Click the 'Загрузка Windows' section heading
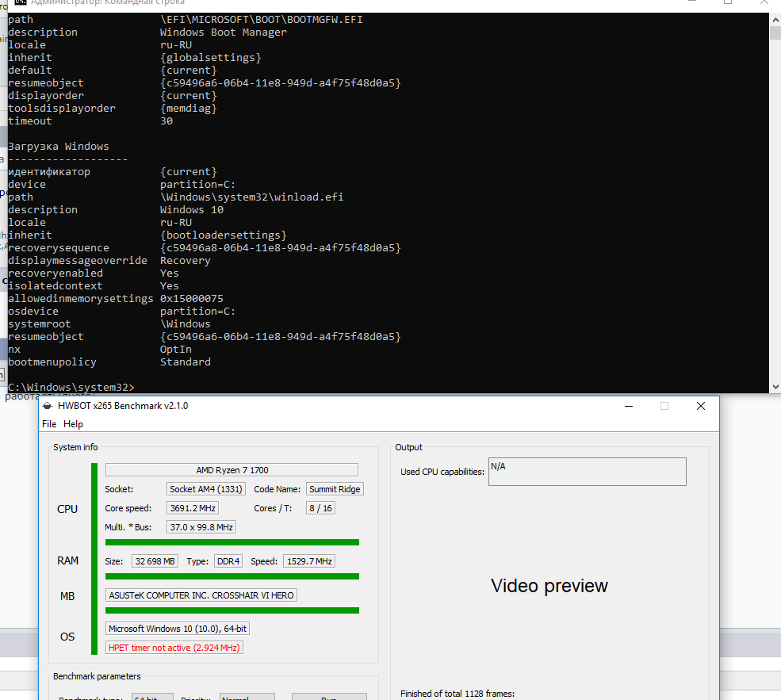Viewport: 781px width, 700px height. [x=58, y=147]
